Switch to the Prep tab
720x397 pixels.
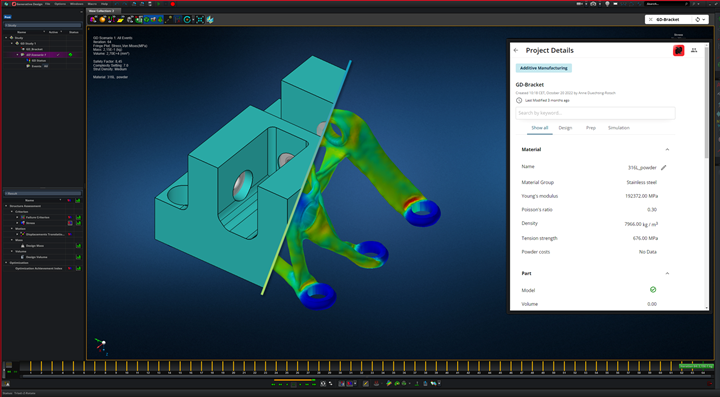point(591,128)
